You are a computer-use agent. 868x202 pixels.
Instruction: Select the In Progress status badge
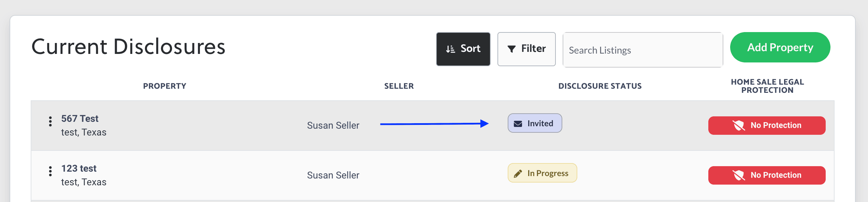click(x=542, y=173)
